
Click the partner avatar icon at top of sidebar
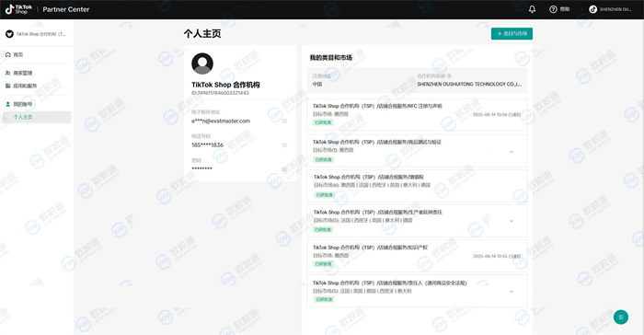pyautogui.click(x=9, y=34)
